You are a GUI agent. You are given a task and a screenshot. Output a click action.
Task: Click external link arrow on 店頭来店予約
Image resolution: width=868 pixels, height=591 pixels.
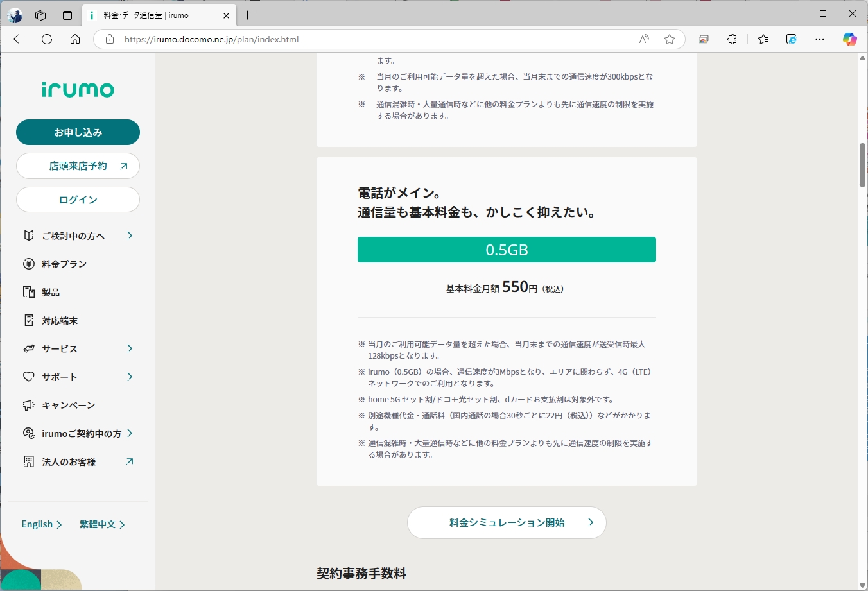pos(124,166)
